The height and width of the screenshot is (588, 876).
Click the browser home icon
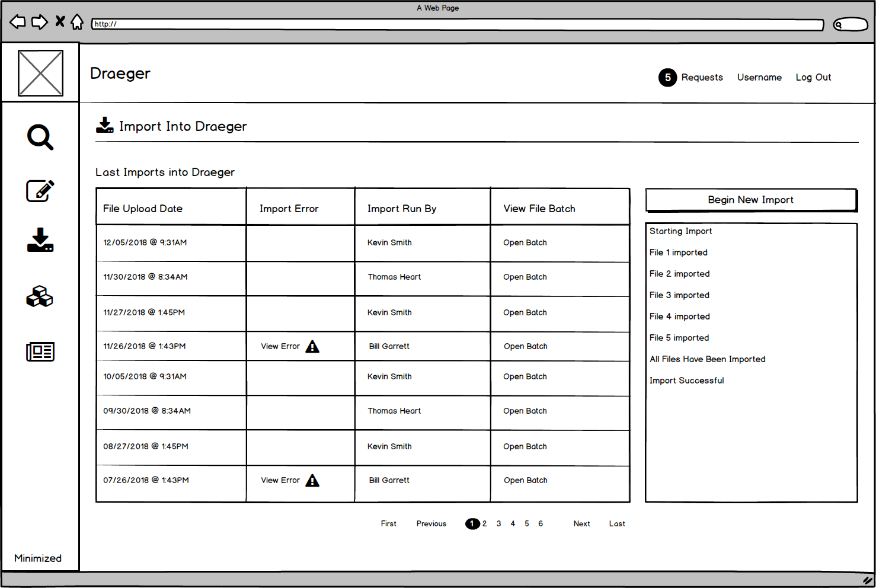coord(77,23)
